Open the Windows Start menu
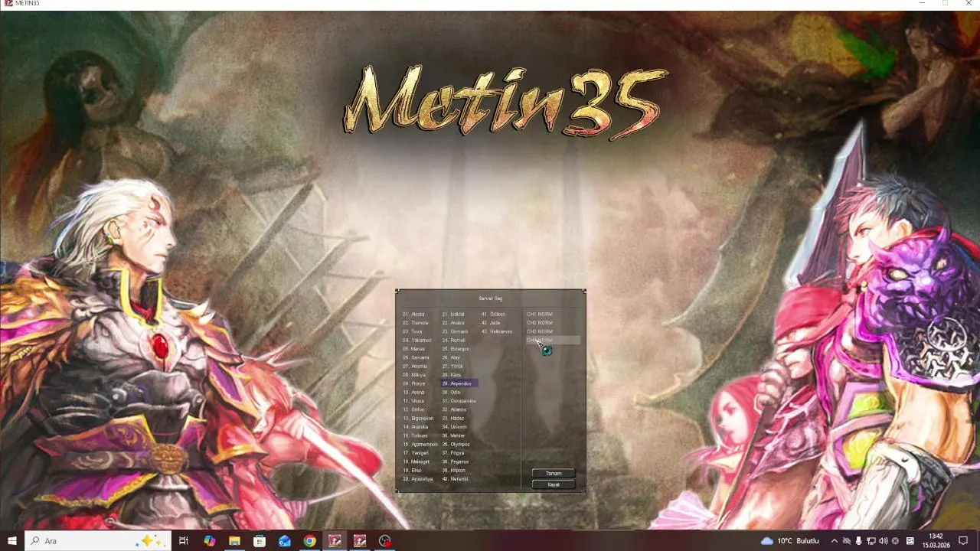 point(12,541)
